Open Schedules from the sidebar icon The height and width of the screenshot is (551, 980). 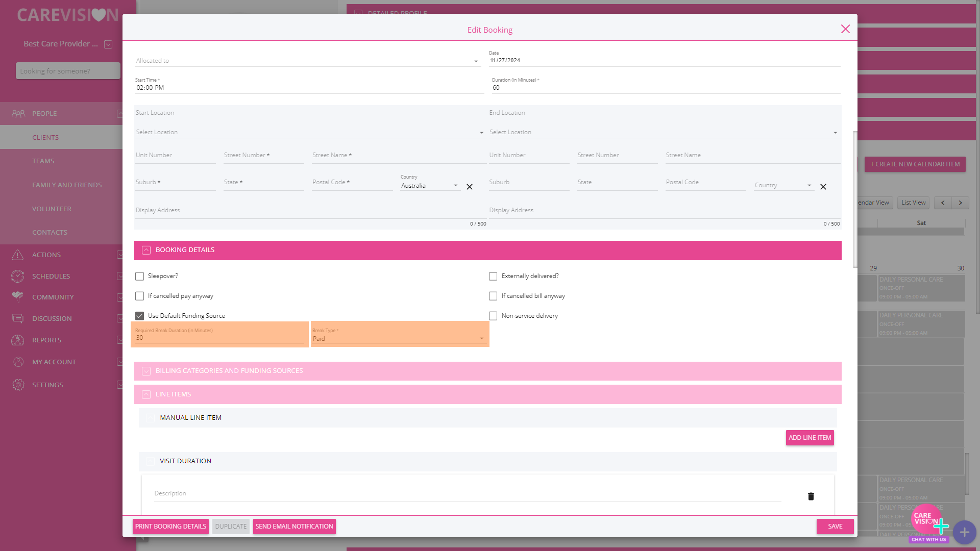point(18,276)
